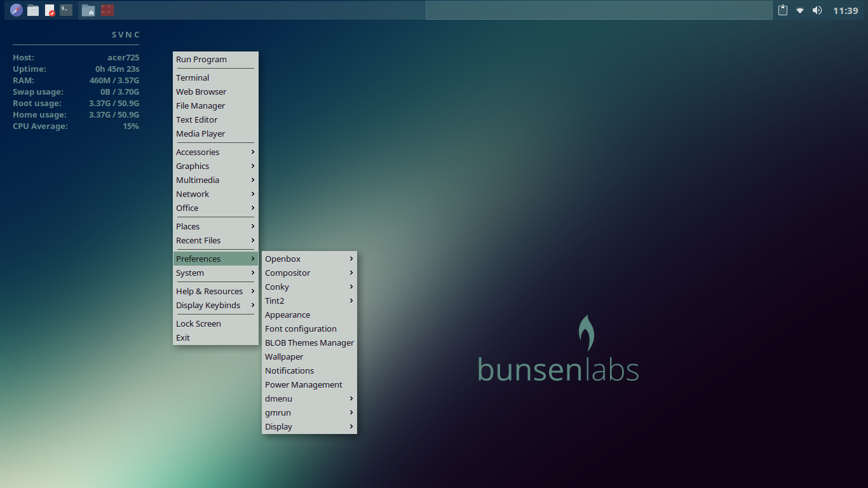
Task: Expand the Network submenu
Action: coord(215,194)
